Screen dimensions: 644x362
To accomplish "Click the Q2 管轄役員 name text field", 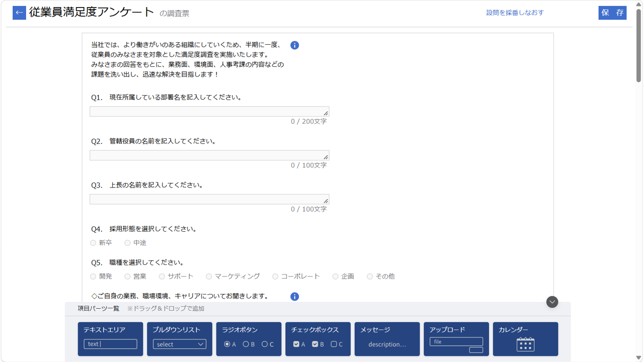I will coord(209,155).
